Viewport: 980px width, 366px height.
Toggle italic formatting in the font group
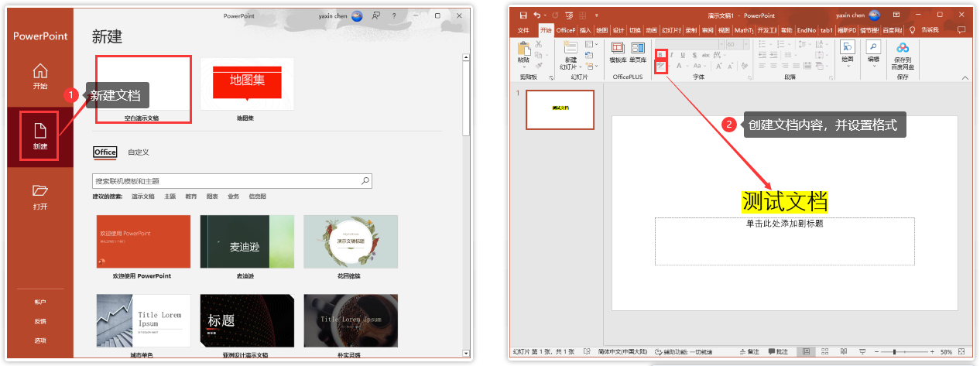(672, 55)
